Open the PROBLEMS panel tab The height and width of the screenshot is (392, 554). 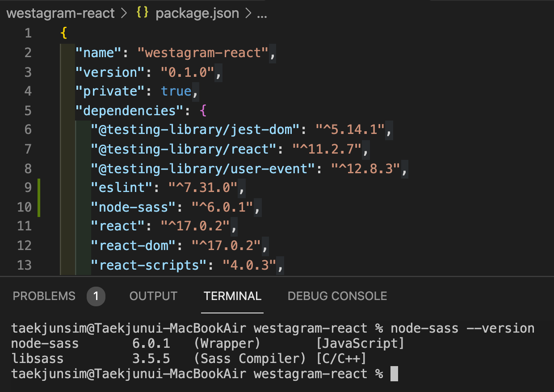44,296
